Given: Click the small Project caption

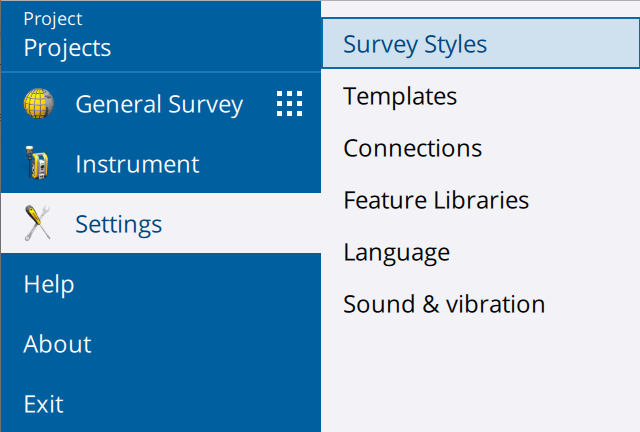Looking at the screenshot, I should click(53, 19).
